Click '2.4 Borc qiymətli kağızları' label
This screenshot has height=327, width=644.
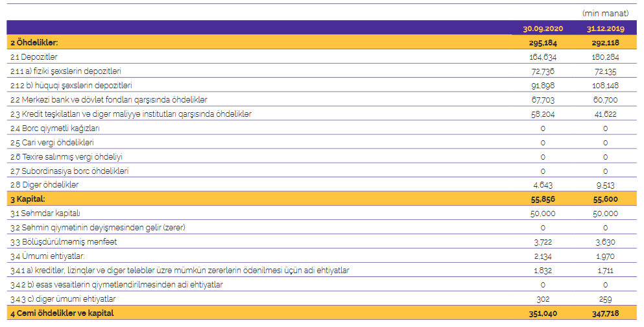click(55, 128)
